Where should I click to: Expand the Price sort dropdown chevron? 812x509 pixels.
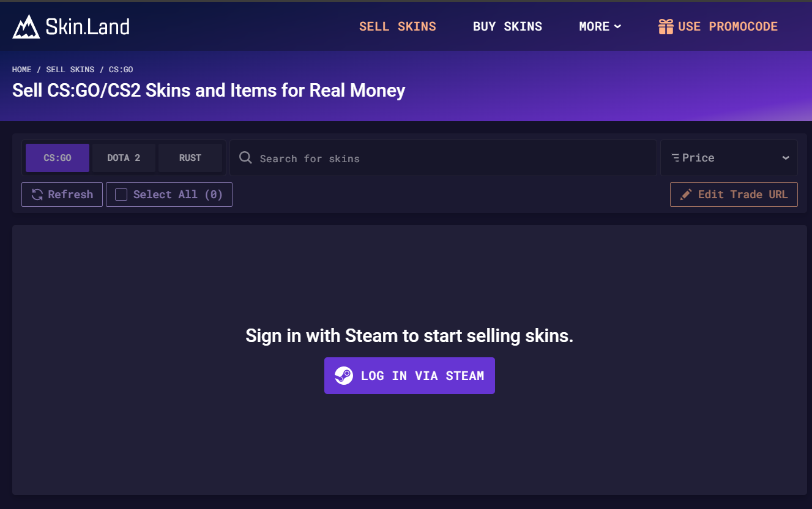[x=786, y=158]
